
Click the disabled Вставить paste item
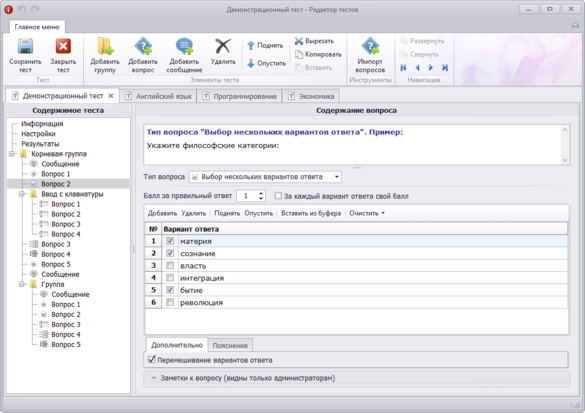(313, 68)
